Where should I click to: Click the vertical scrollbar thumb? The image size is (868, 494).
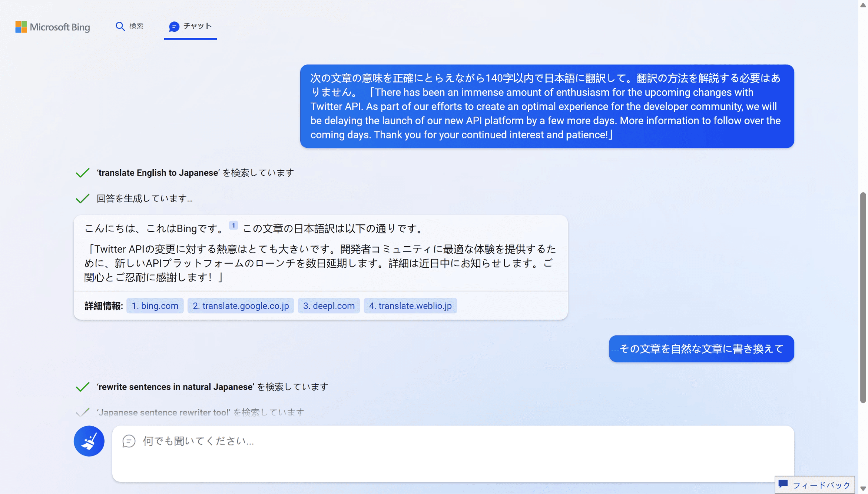(863, 297)
